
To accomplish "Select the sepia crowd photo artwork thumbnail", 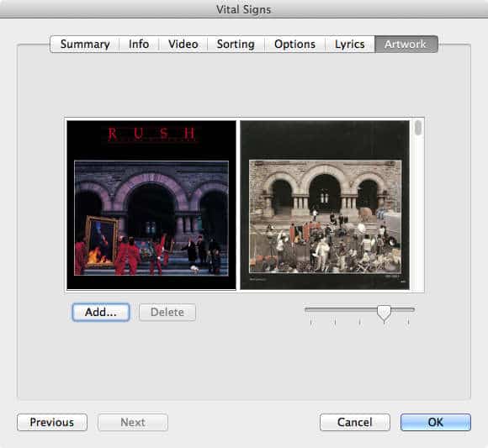I will pyautogui.click(x=325, y=205).
